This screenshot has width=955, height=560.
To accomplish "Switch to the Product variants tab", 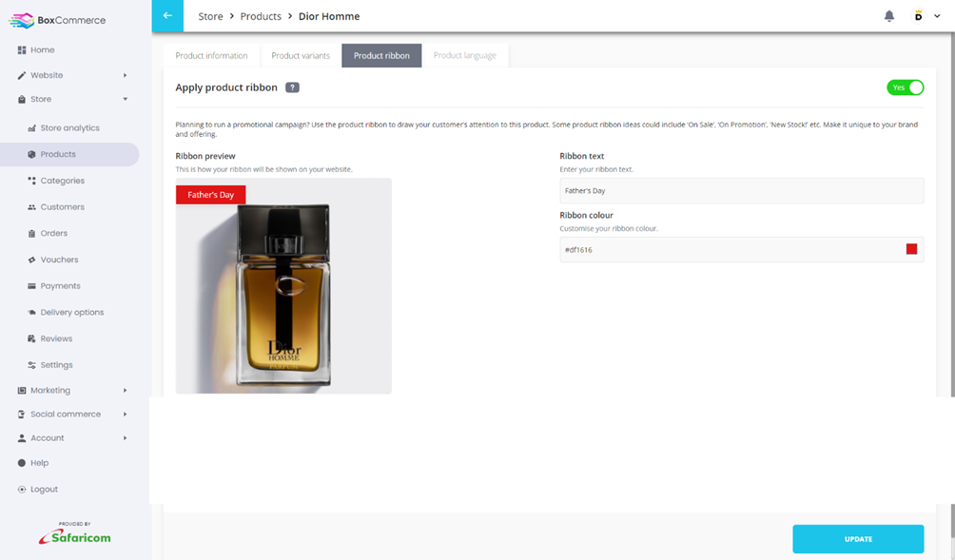I will (300, 55).
